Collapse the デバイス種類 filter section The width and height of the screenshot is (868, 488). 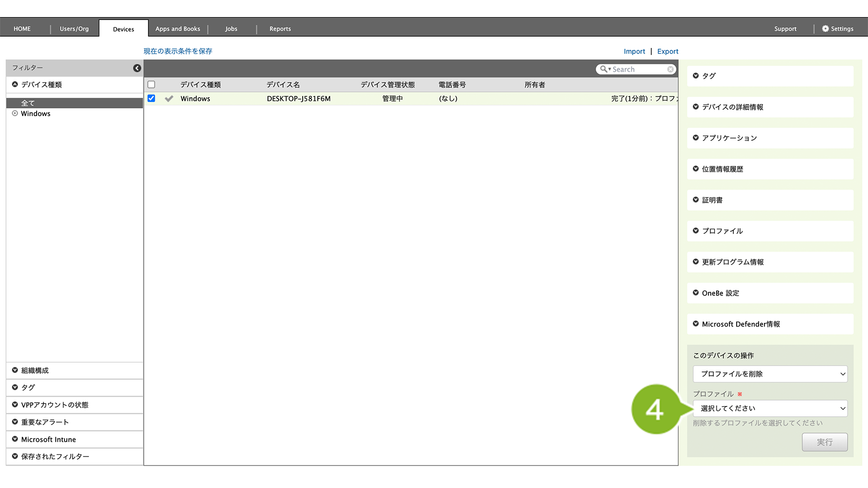pyautogui.click(x=74, y=84)
